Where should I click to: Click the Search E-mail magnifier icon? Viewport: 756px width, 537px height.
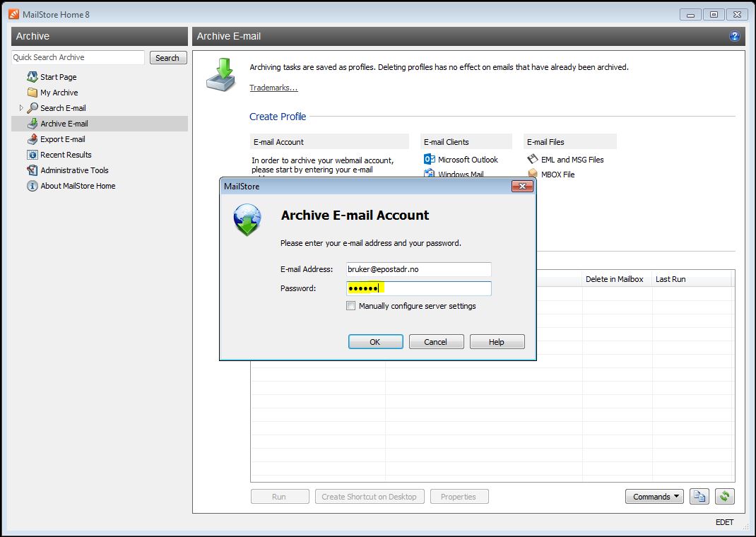[33, 108]
